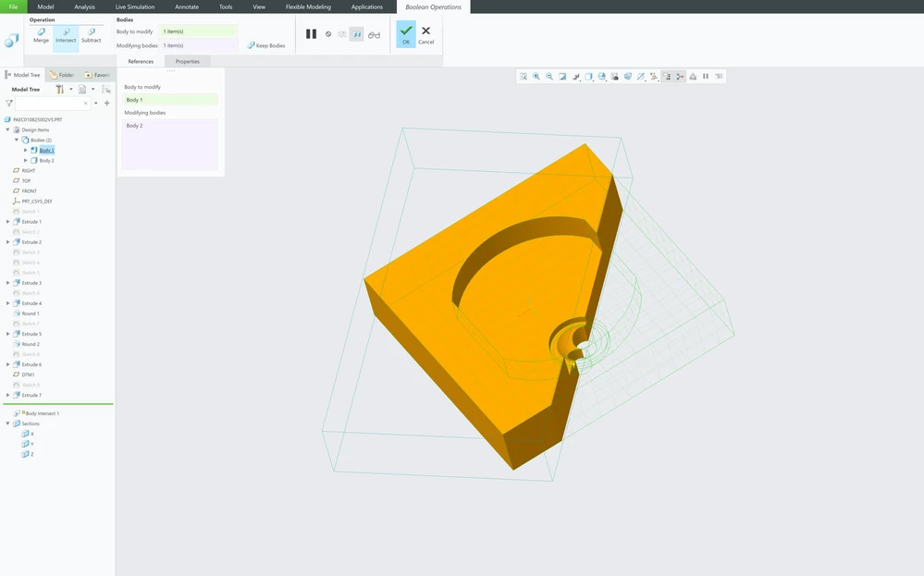Expand the Extrude 1 feature
Image resolution: width=924 pixels, height=576 pixels.
7,222
